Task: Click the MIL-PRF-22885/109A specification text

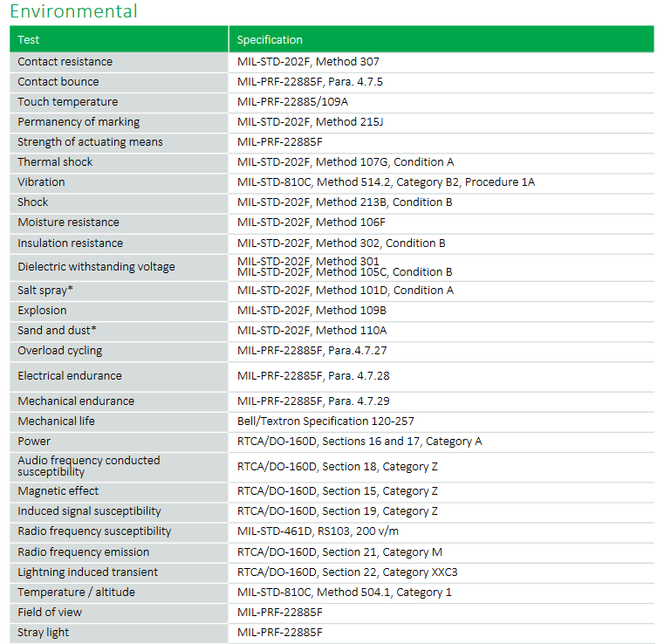Action: (x=292, y=102)
